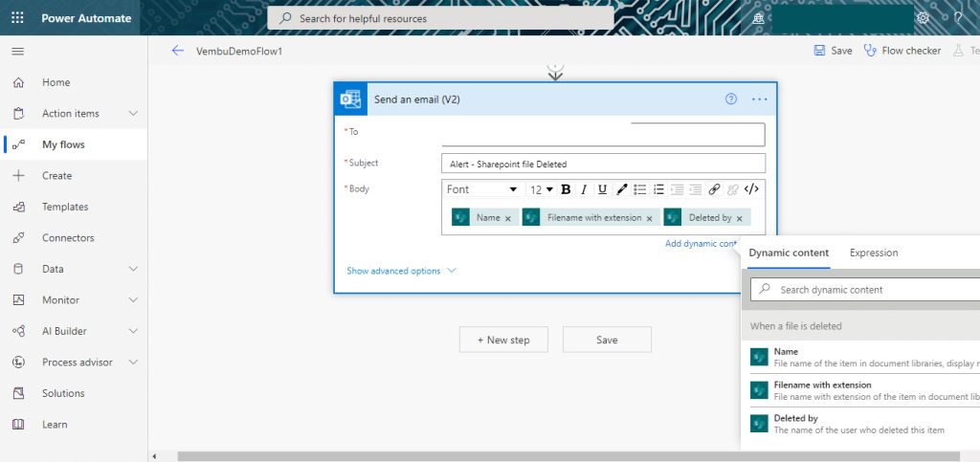Switch to code view in Body editor
Viewport: 980px width, 462px height.
click(752, 189)
